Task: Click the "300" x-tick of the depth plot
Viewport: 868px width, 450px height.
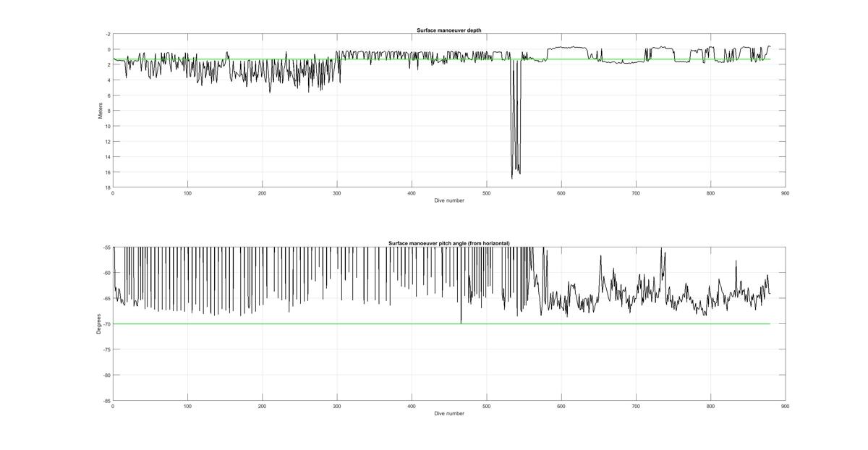Action: tap(337, 193)
